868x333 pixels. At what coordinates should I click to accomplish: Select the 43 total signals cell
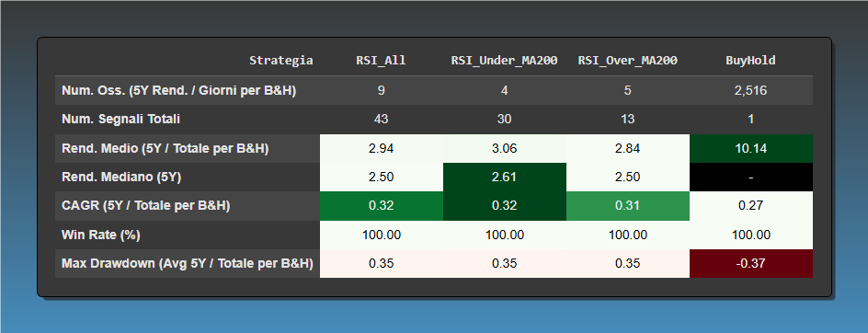pos(382,120)
